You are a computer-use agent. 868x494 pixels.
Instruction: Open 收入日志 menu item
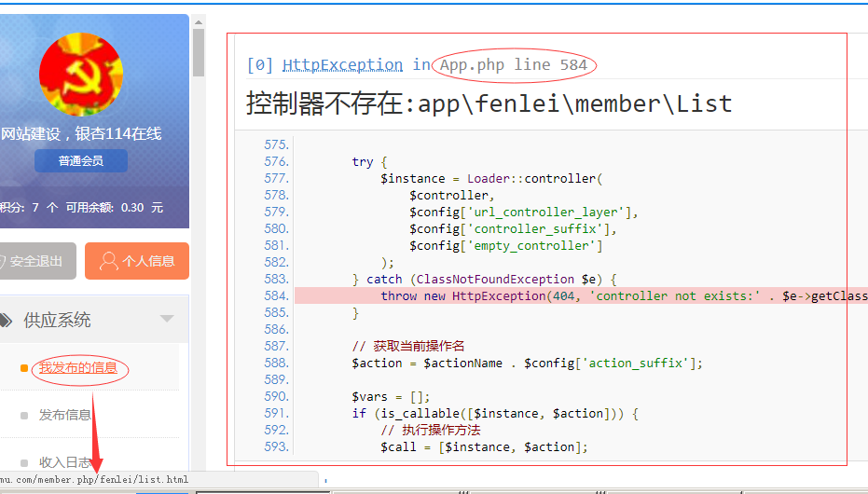click(x=64, y=462)
